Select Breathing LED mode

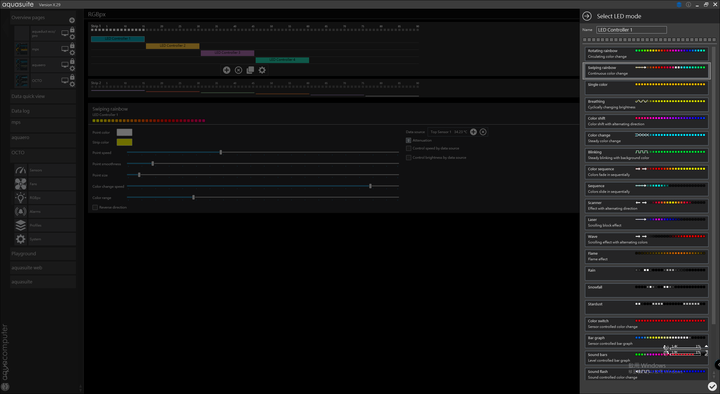(x=647, y=104)
